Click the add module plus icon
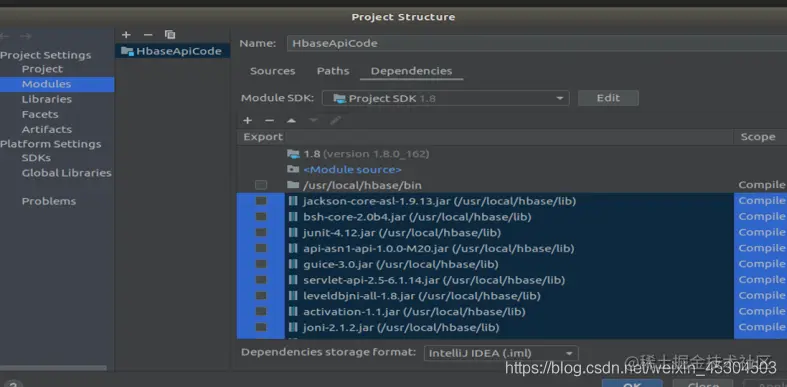Image resolution: width=787 pixels, height=387 pixels. pyautogui.click(x=126, y=35)
